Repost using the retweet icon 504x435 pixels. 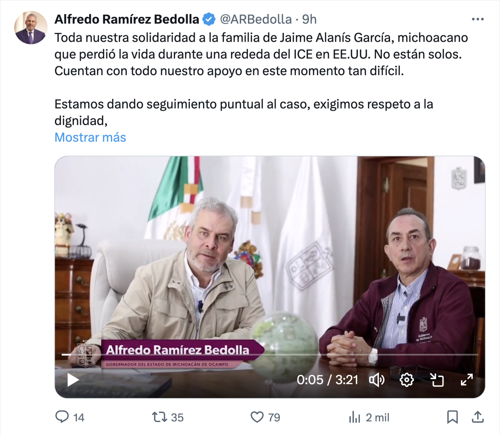(x=159, y=417)
